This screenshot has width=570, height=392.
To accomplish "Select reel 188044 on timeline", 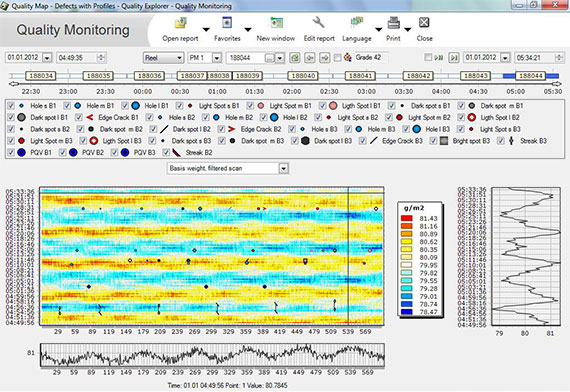I will (x=531, y=76).
